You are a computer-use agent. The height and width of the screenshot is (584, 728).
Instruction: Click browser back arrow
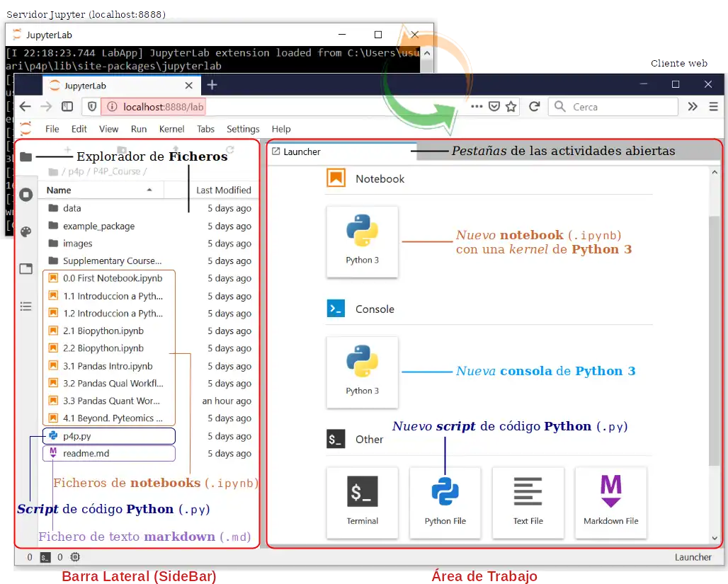25,107
